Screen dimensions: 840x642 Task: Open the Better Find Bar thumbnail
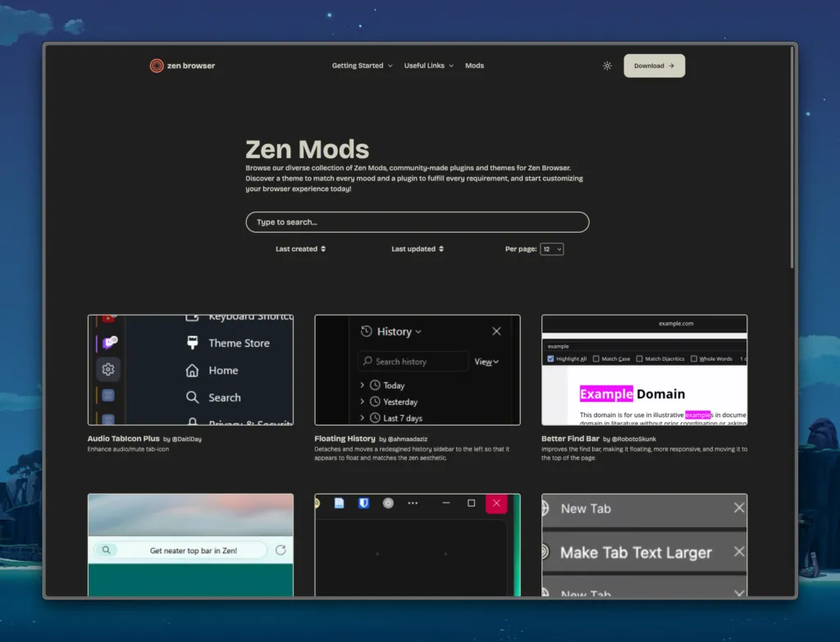pyautogui.click(x=645, y=370)
